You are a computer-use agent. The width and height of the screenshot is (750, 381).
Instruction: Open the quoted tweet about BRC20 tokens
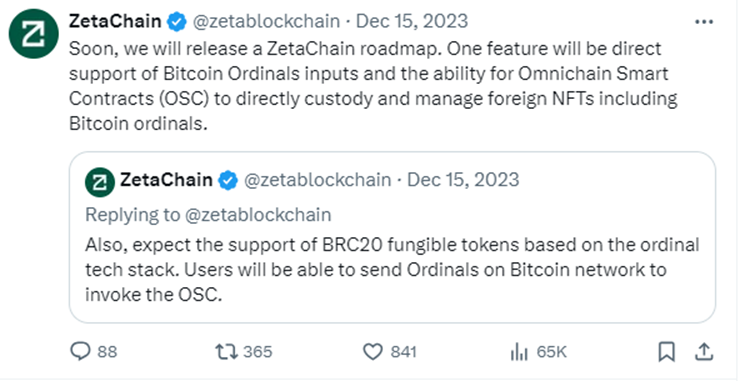click(x=392, y=237)
